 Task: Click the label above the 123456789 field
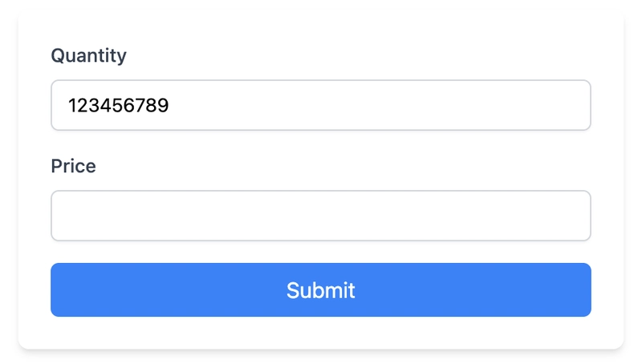click(88, 55)
